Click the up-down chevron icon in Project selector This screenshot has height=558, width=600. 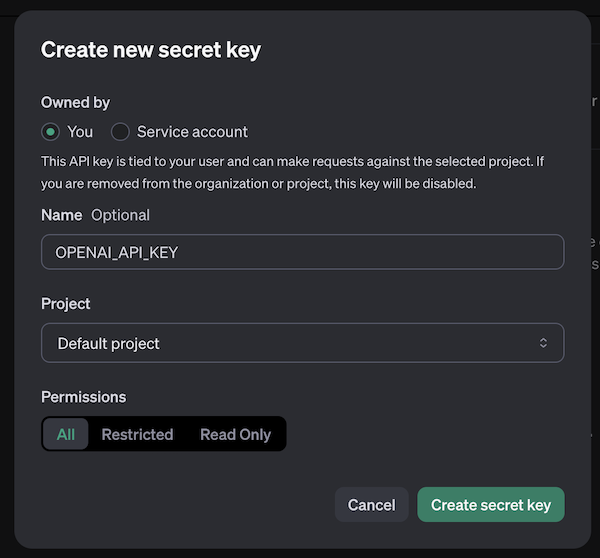[543, 343]
